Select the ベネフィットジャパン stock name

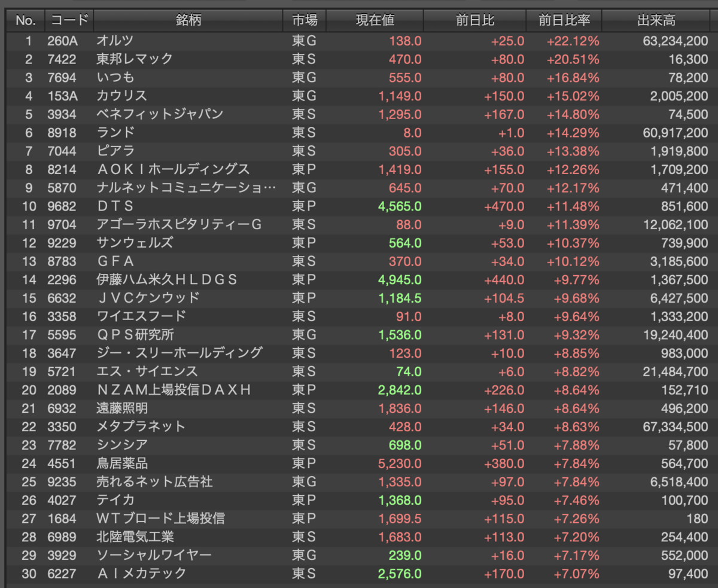[160, 114]
